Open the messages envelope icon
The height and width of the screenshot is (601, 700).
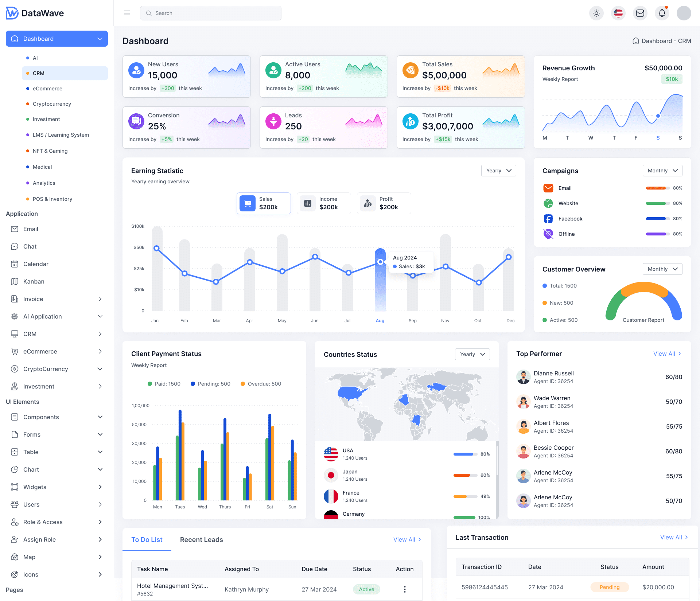click(640, 13)
